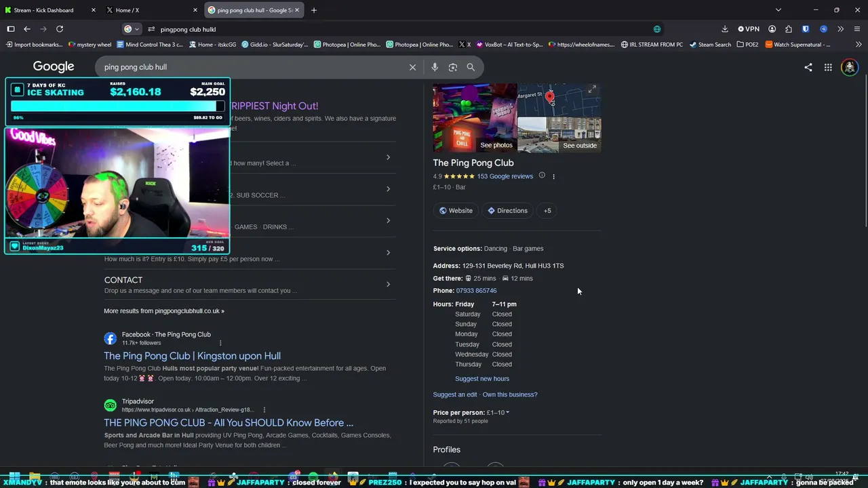
Task: Click the info icon beside Google reviews
Action: coord(542,176)
